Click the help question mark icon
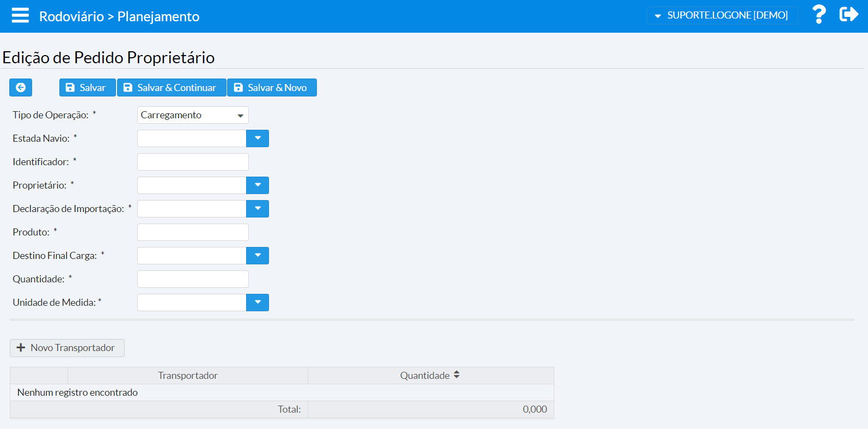This screenshot has height=429, width=868. [x=818, y=15]
